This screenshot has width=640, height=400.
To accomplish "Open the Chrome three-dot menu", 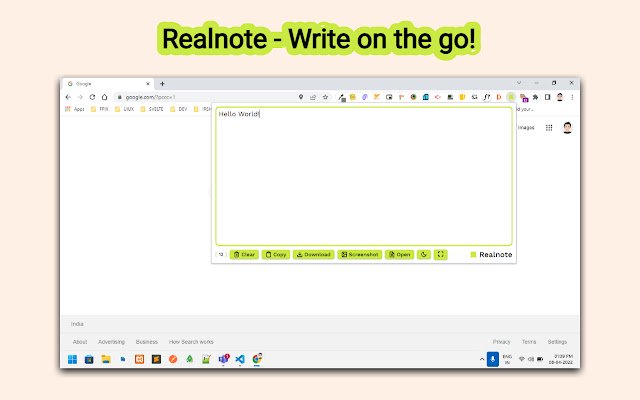I will (572, 97).
